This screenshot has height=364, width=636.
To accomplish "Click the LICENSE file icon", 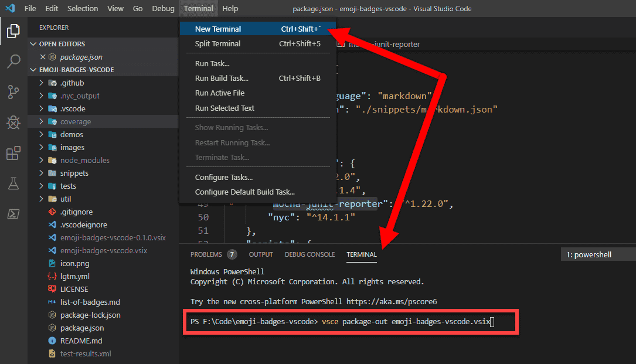I will [52, 290].
